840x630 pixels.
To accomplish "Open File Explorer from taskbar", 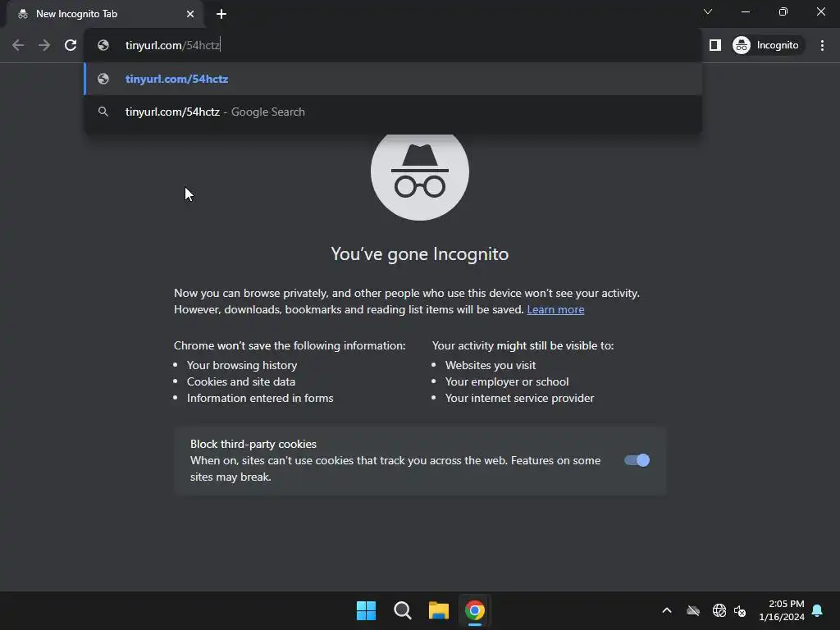I will click(x=439, y=610).
